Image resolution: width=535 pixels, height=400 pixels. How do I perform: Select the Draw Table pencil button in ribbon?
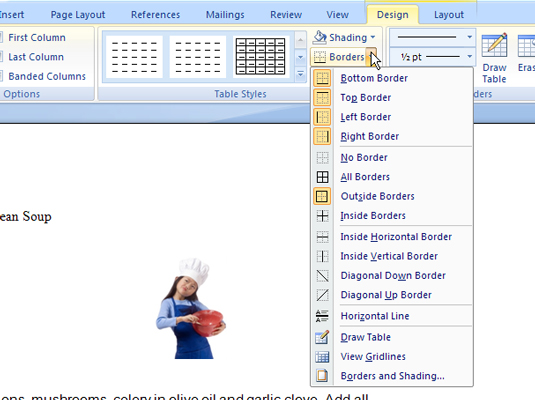click(494, 58)
